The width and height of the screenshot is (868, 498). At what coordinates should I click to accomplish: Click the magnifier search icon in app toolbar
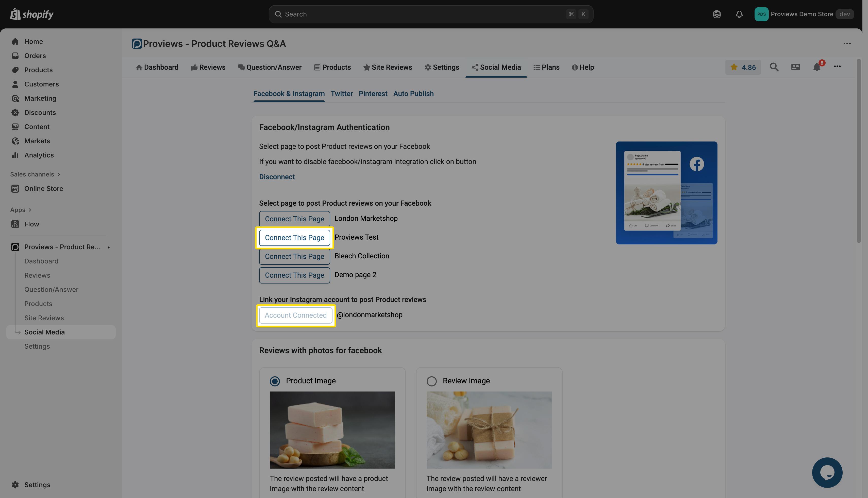pyautogui.click(x=774, y=67)
